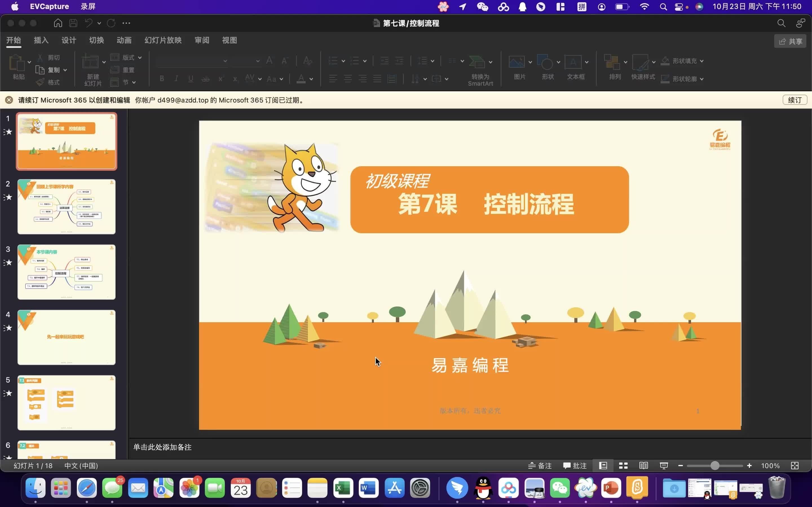The width and height of the screenshot is (812, 507).
Task: Click the zoom slider handle
Action: [x=715, y=465]
